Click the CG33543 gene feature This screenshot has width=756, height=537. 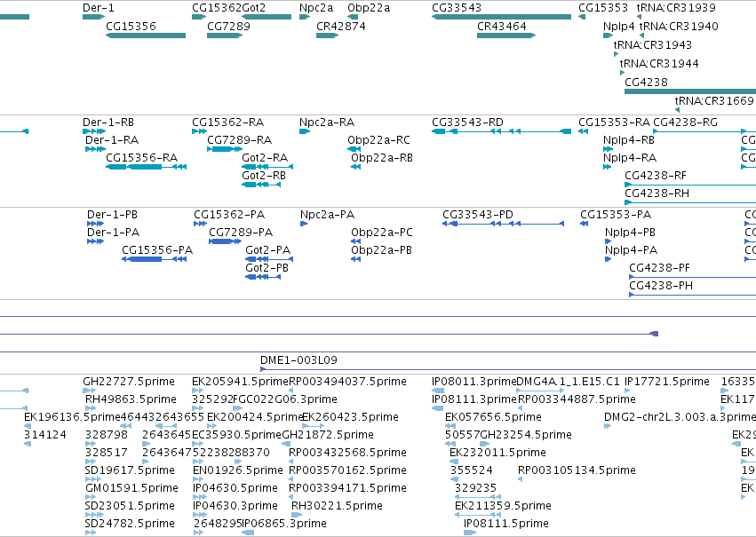click(501, 17)
